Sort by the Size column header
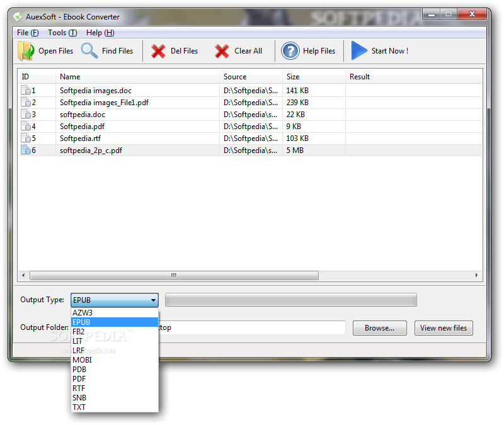The width and height of the screenshot is (504, 425). tap(314, 76)
